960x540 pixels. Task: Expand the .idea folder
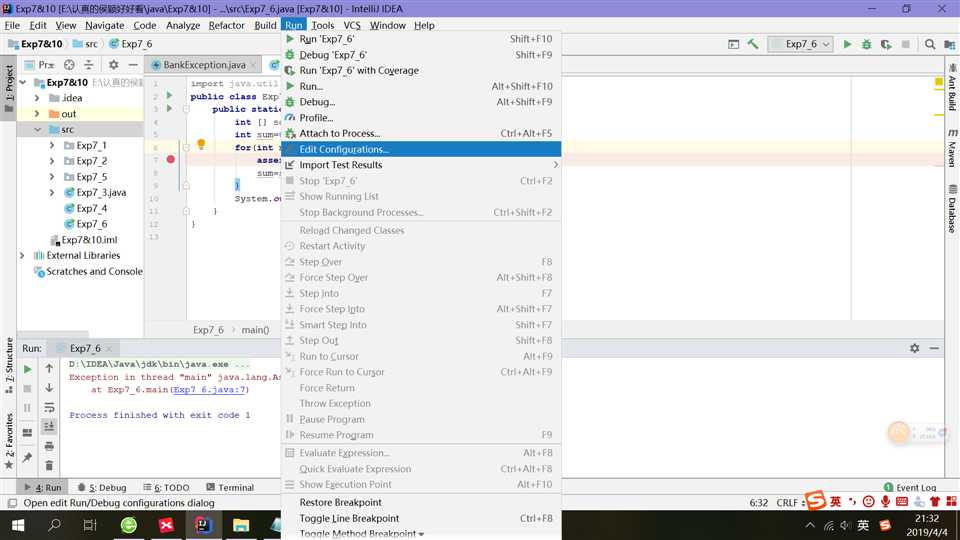point(37,98)
